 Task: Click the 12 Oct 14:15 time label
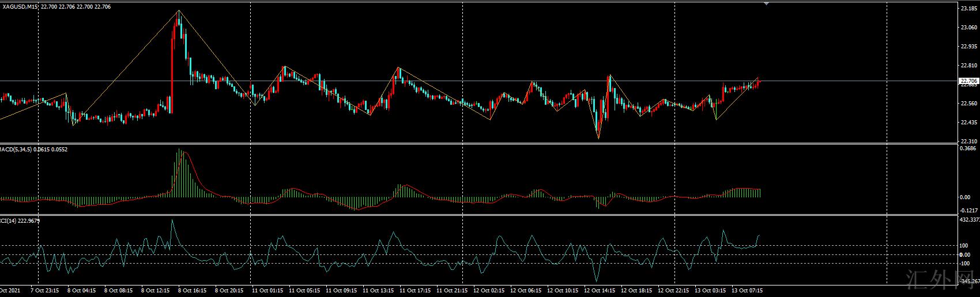[x=600, y=291]
